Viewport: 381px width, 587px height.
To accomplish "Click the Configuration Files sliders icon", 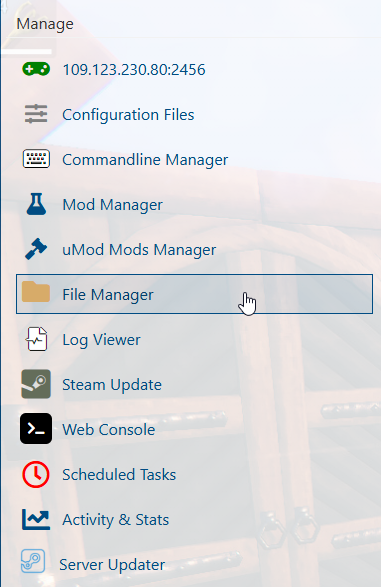I will coord(36,114).
